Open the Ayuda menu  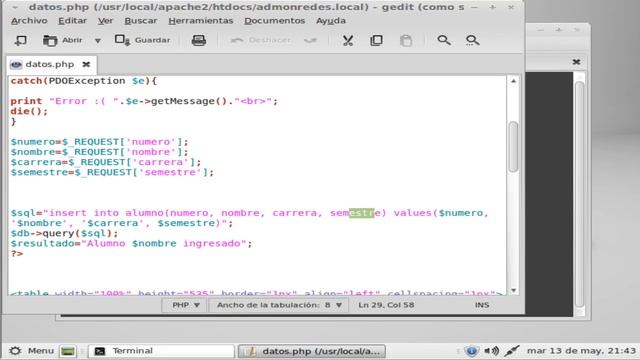click(331, 20)
